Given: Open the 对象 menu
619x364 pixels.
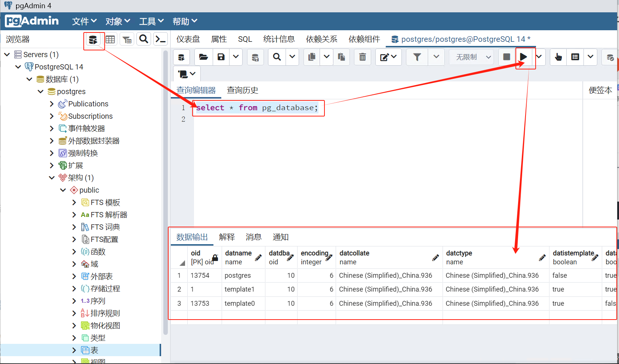Looking at the screenshot, I should tap(118, 21).
